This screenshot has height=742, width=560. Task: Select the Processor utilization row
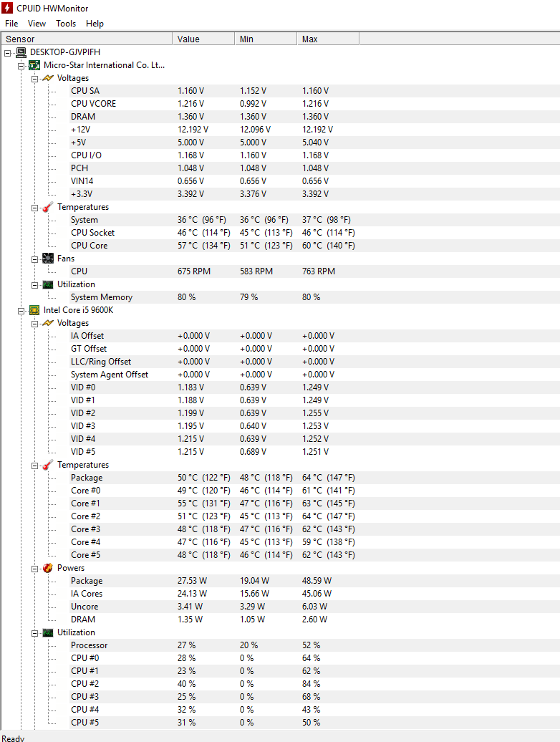tap(314, 645)
